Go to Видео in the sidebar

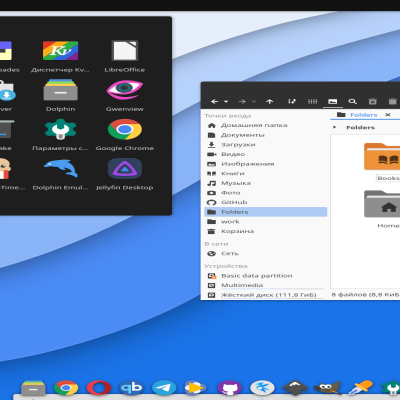coord(265,154)
